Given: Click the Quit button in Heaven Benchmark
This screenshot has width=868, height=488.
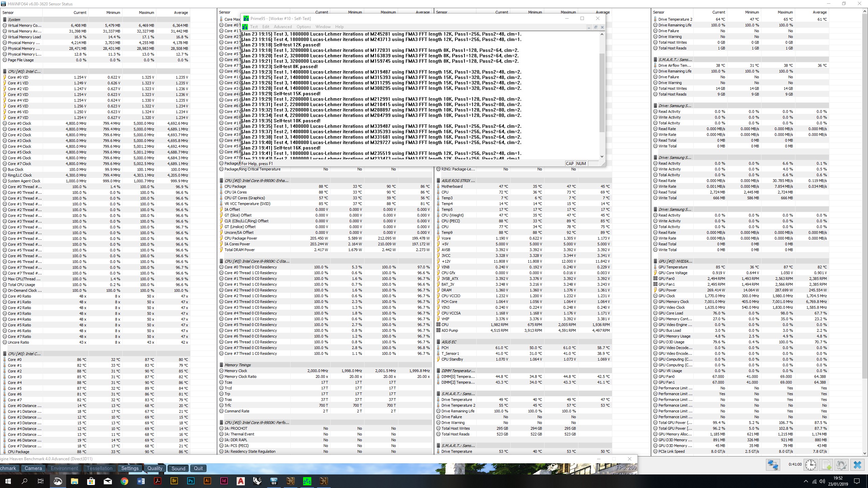Looking at the screenshot, I should click(x=198, y=468).
